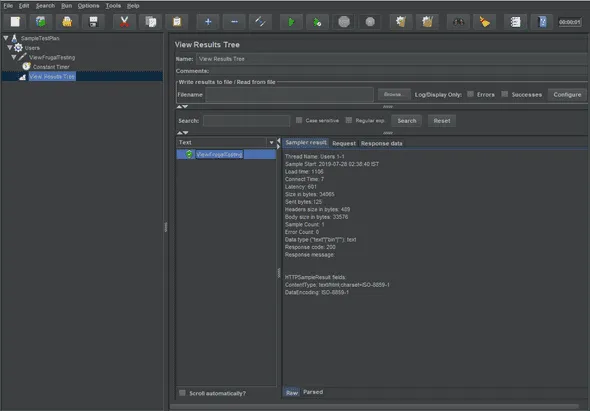Open the Options menu
Image resolution: width=590 pixels, height=411 pixels.
[x=88, y=6]
